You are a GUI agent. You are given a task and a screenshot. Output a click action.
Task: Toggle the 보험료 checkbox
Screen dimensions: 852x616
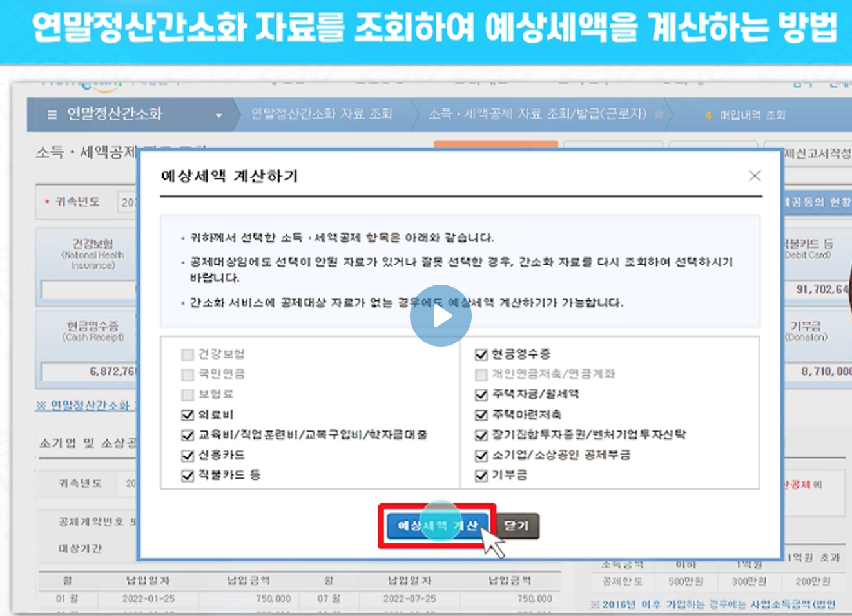[x=188, y=394]
